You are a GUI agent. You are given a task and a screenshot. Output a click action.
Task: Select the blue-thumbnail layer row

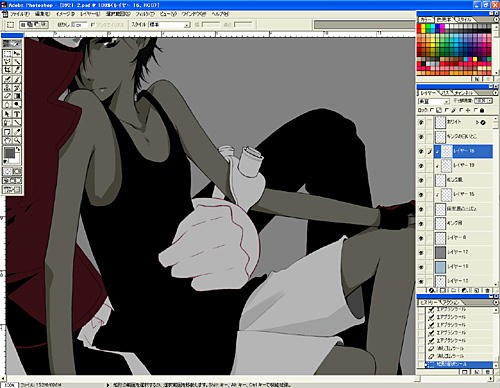tap(455, 267)
